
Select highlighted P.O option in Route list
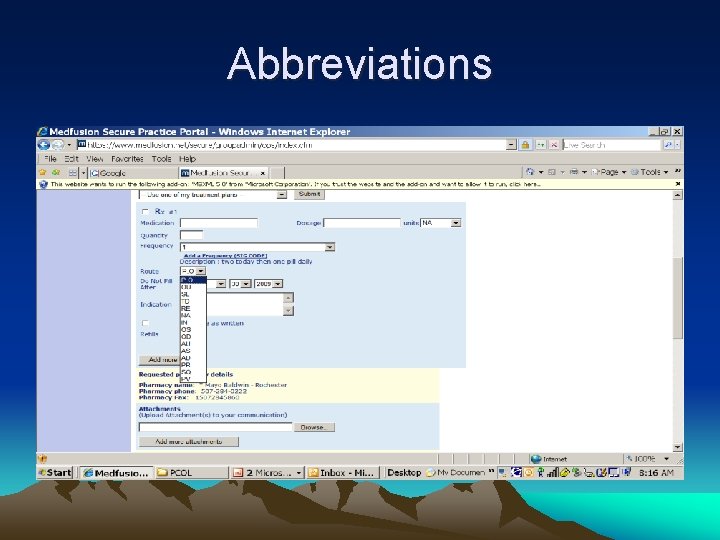(x=193, y=280)
